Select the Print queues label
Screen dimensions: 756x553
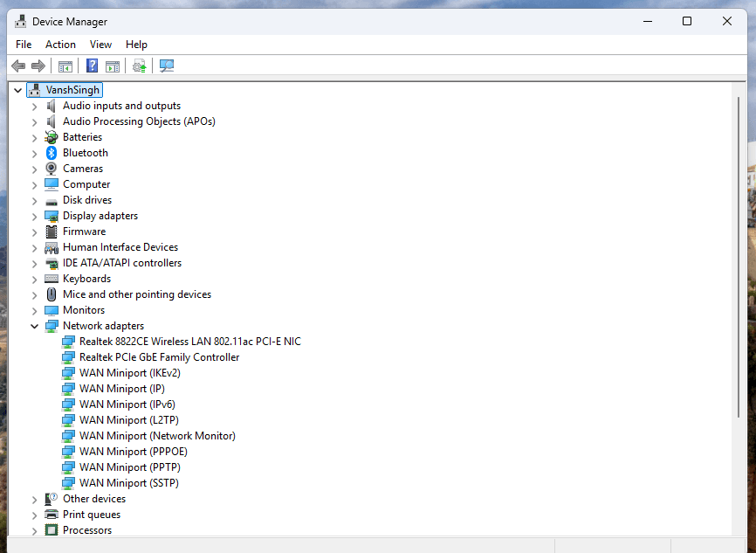click(92, 515)
